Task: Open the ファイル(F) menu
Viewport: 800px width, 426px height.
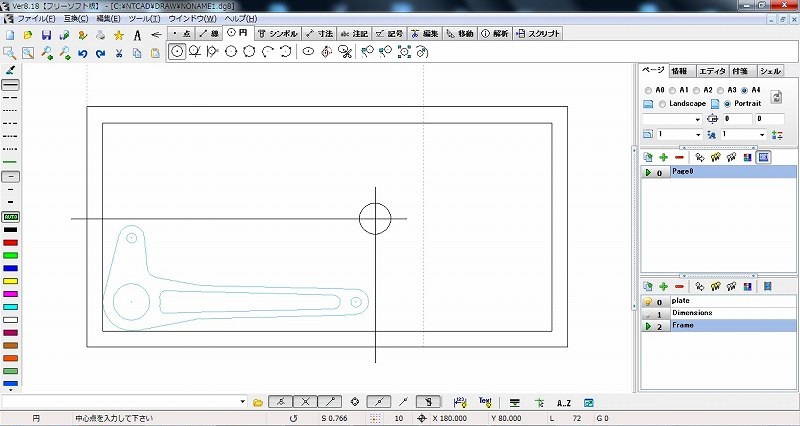Action: [x=36, y=19]
